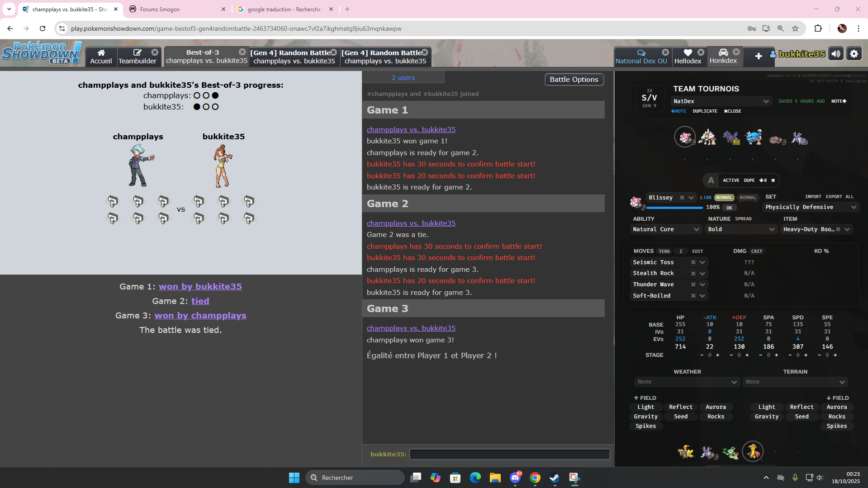This screenshot has width=868, height=488.
Task: Click the chat message input field
Action: click(x=509, y=454)
